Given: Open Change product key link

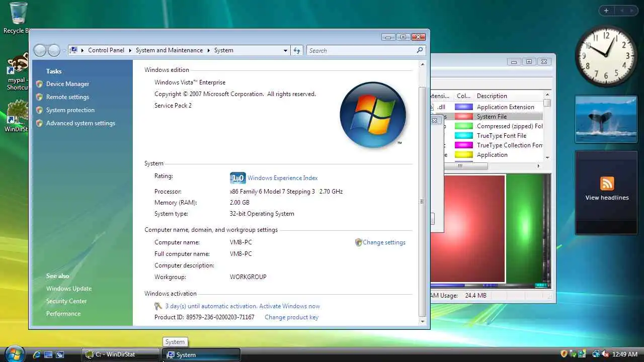Looking at the screenshot, I should point(291,317).
